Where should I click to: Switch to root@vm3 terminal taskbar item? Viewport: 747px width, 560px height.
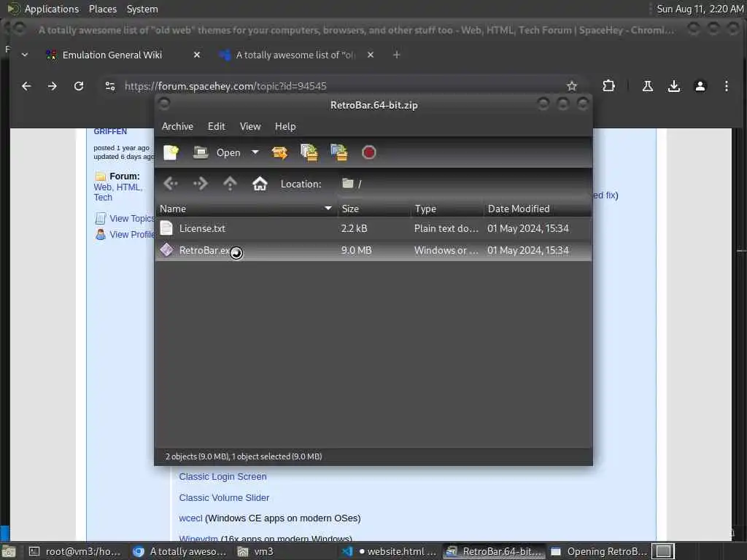click(74, 551)
